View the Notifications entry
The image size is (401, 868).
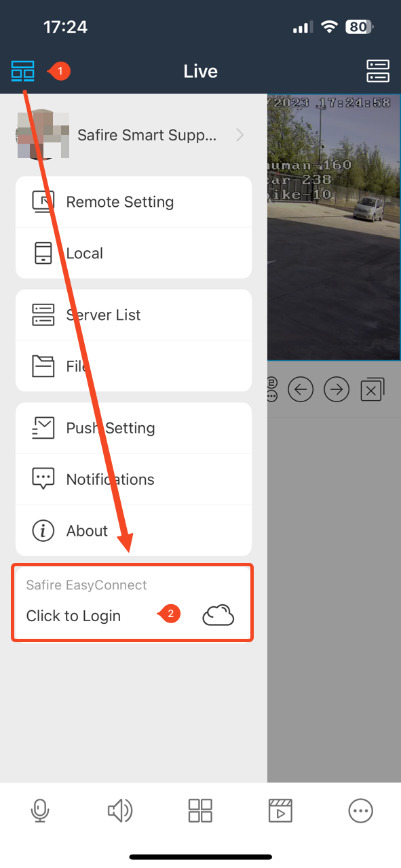134,479
